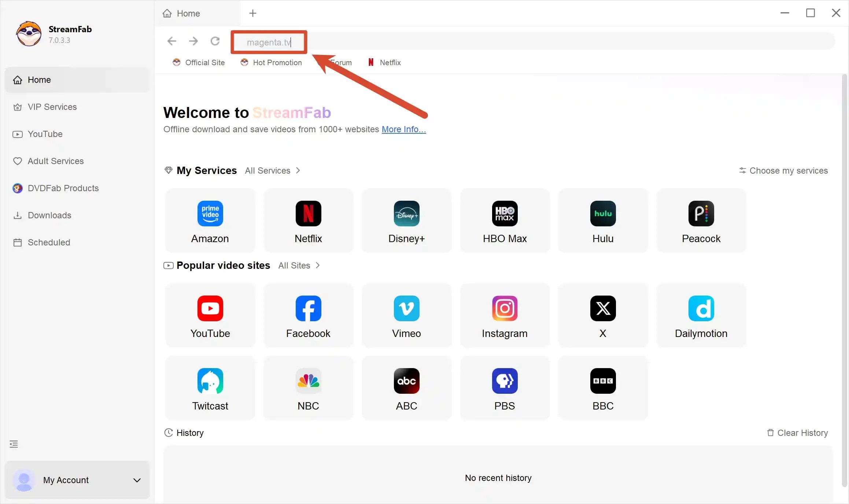The image size is (849, 504).
Task: Open the Official Site bookmark
Action: click(x=199, y=63)
